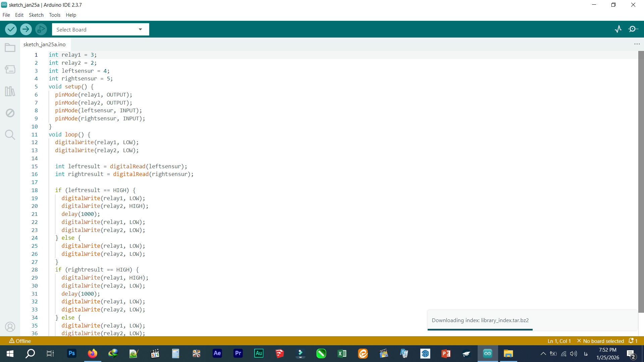Show the Debug sidebar panel
Screen dimensions: 644x362
click(10, 113)
